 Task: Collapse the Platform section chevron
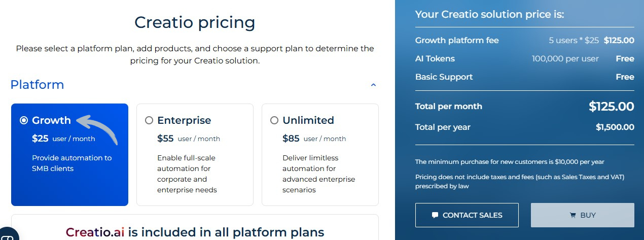click(373, 85)
